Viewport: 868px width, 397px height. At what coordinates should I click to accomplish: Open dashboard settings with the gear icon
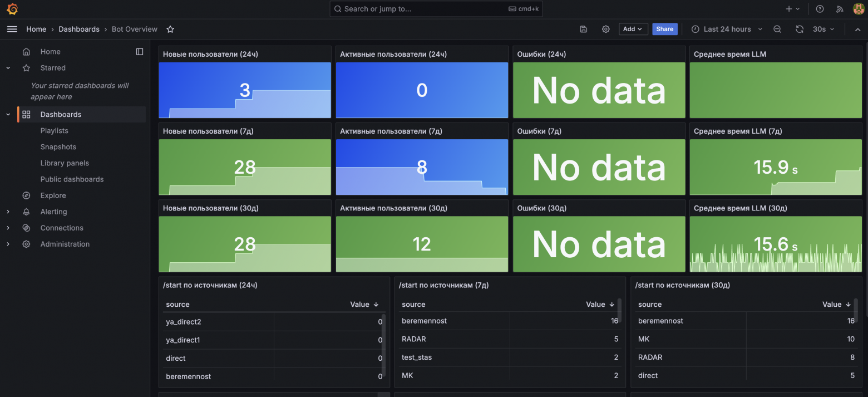point(605,29)
